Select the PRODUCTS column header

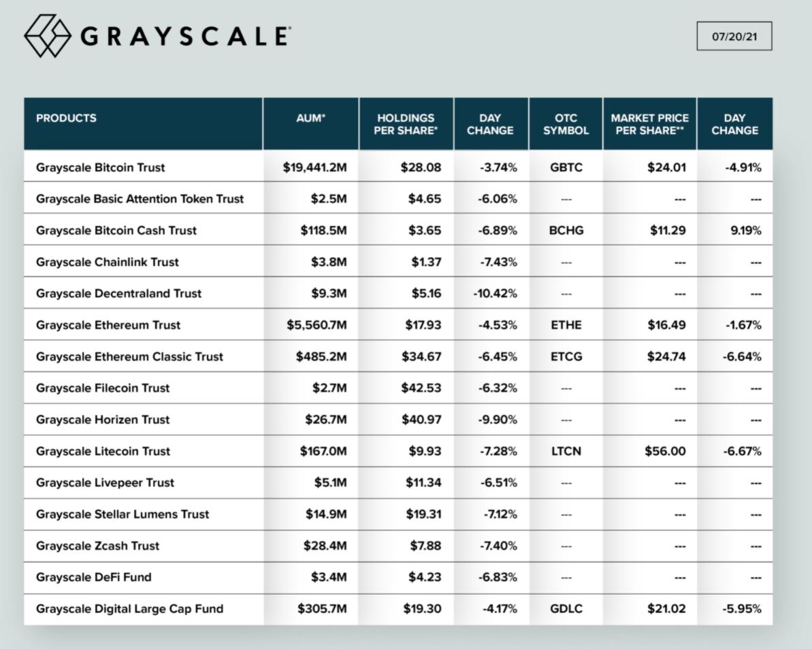pyautogui.click(x=66, y=118)
